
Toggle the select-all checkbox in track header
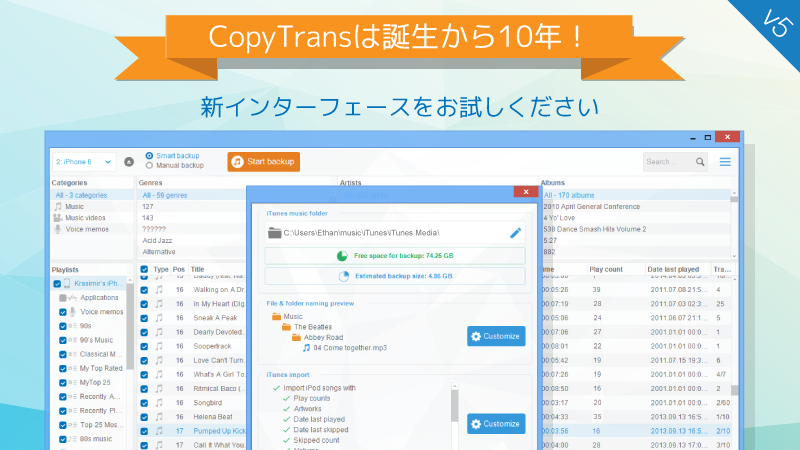coord(144,269)
